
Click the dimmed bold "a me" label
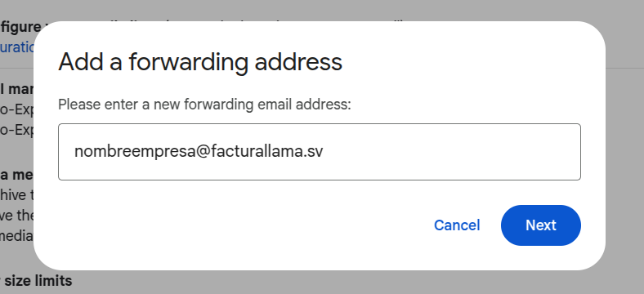[x=17, y=175]
